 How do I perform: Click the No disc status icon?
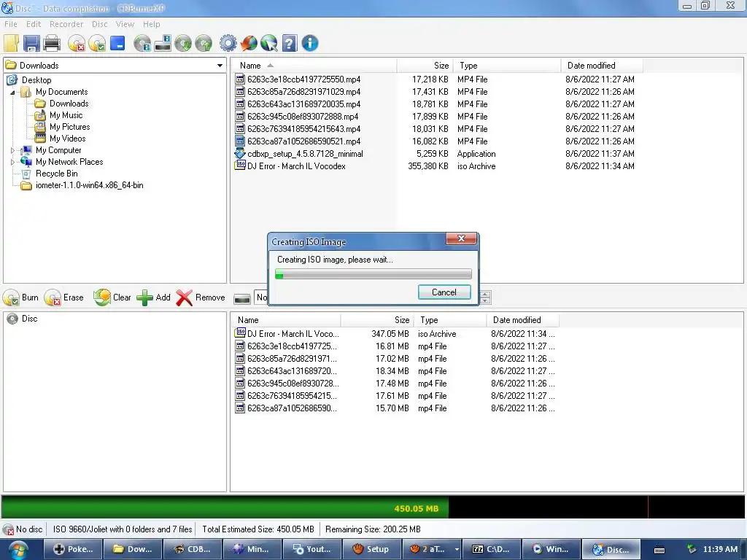coord(8,529)
